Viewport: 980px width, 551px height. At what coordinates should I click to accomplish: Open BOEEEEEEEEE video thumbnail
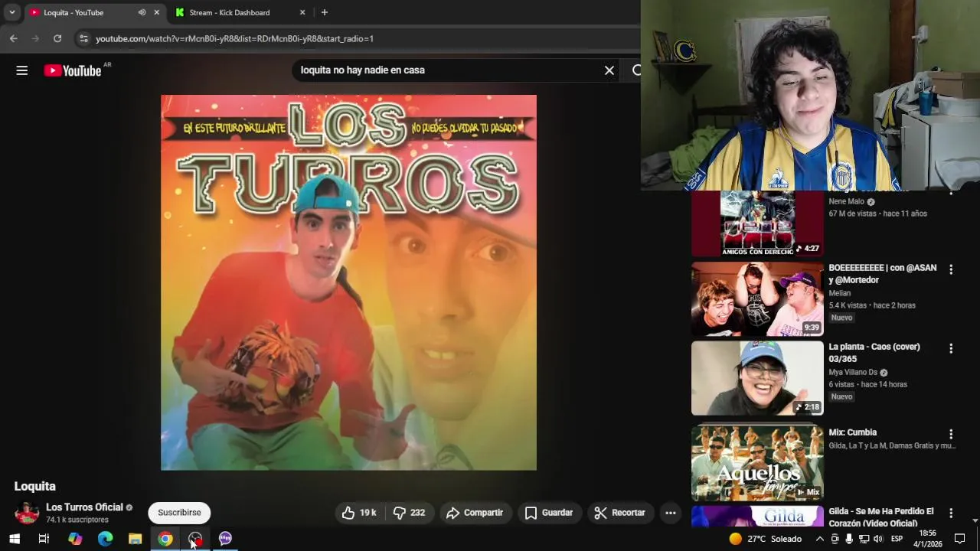[757, 299]
